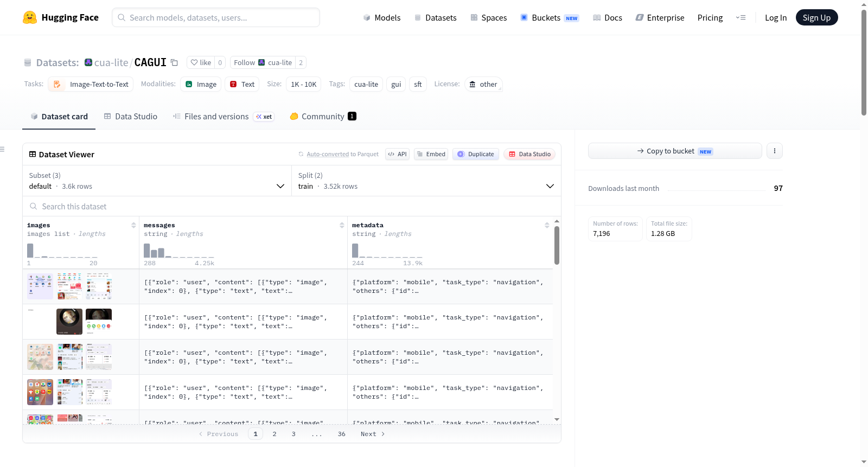The width and height of the screenshot is (868, 467).
Task: Click the Text modality tag
Action: (242, 84)
